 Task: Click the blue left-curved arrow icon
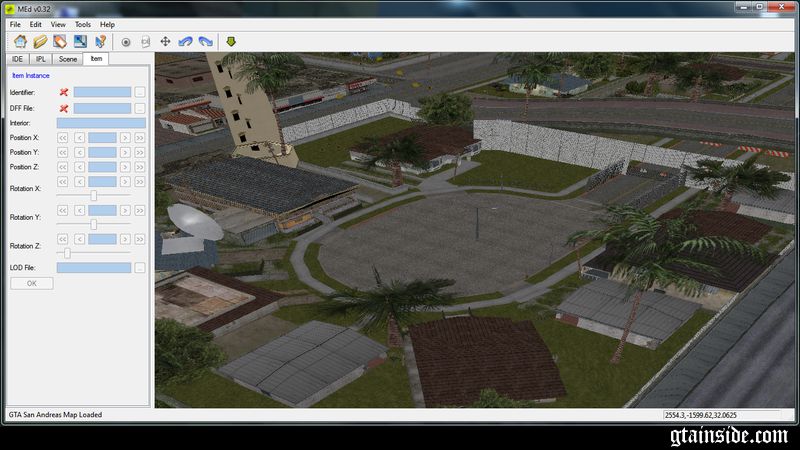(185, 41)
